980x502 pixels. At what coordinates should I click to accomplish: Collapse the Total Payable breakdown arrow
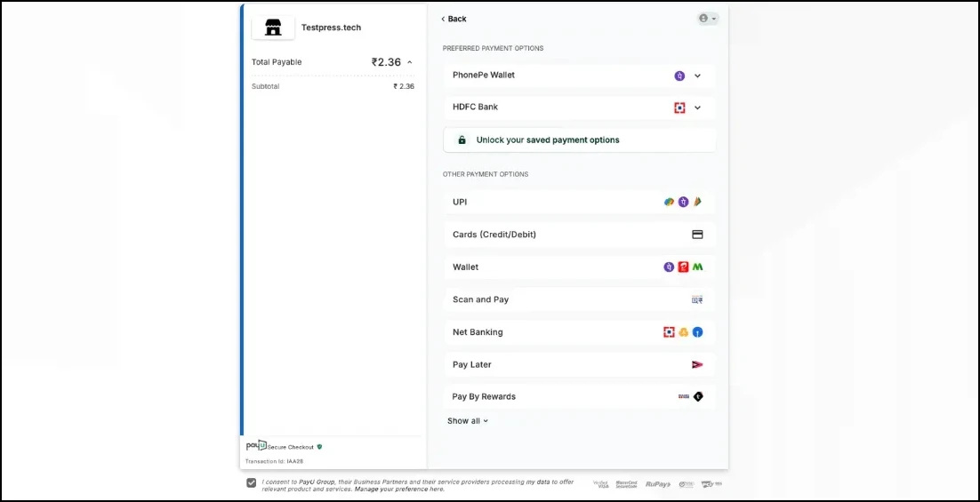coord(410,62)
